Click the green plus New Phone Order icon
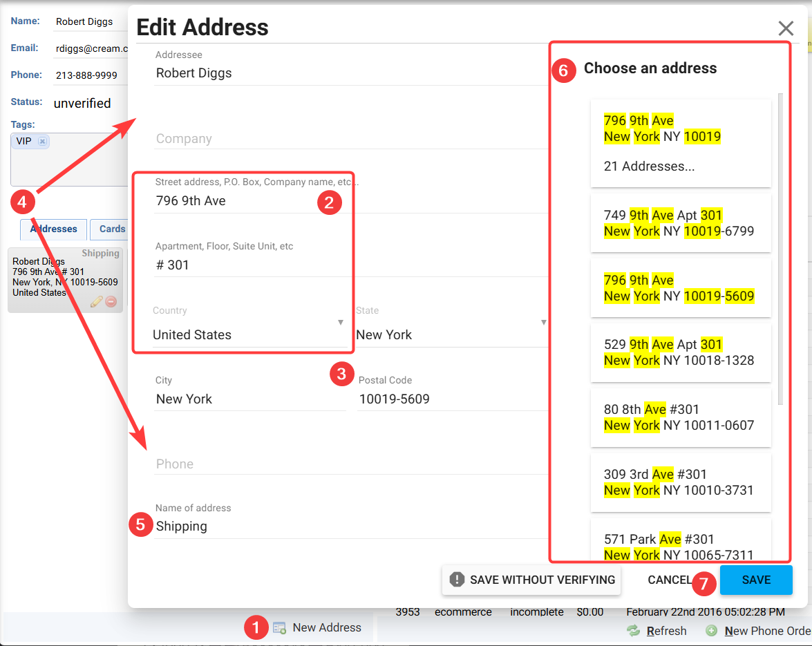Screen dimensions: 812x646 point(711,631)
